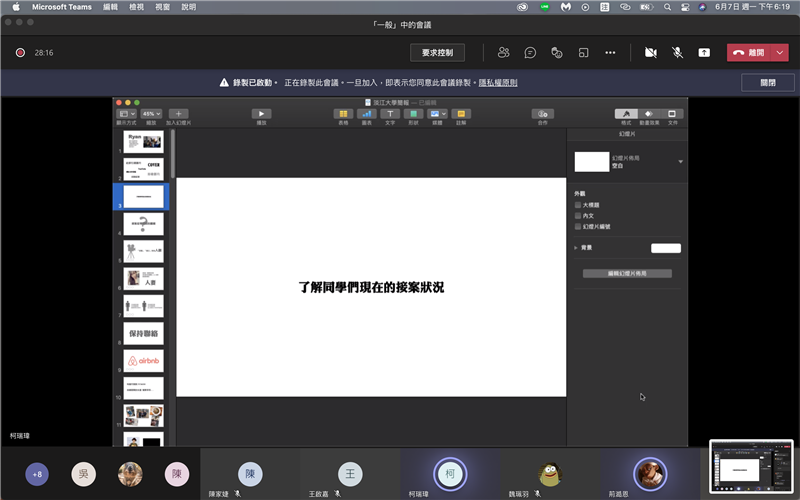Screen dimensions: 800x500
Task: Expand the slide layout dropdown arrow
Action: (681, 161)
